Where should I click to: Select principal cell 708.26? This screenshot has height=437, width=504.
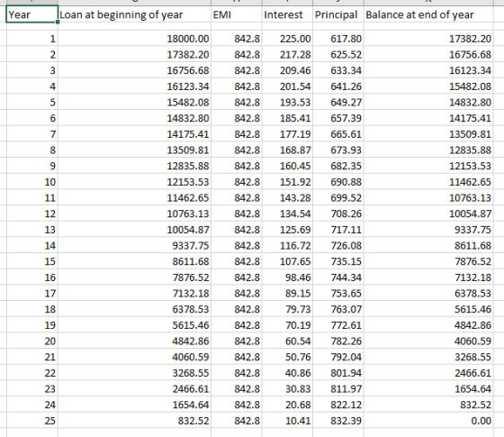(338, 214)
